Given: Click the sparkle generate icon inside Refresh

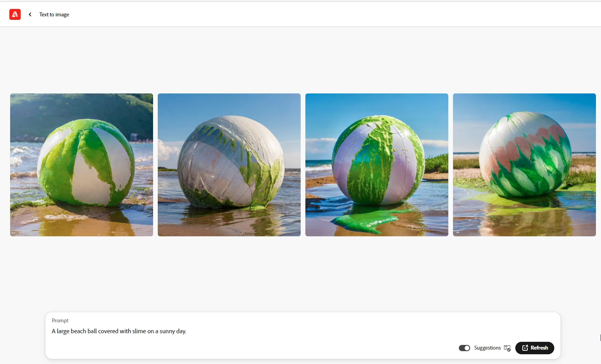Looking at the screenshot, I should pos(525,348).
